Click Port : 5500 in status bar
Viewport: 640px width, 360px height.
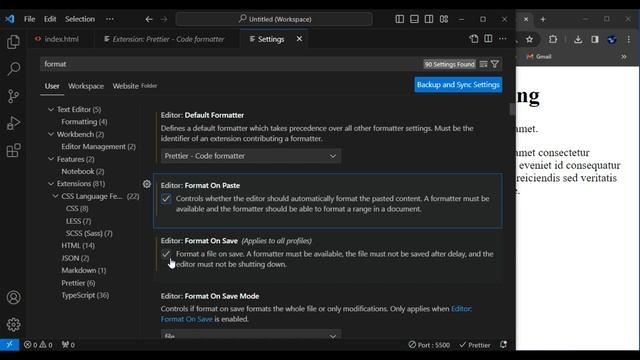[x=429, y=345]
